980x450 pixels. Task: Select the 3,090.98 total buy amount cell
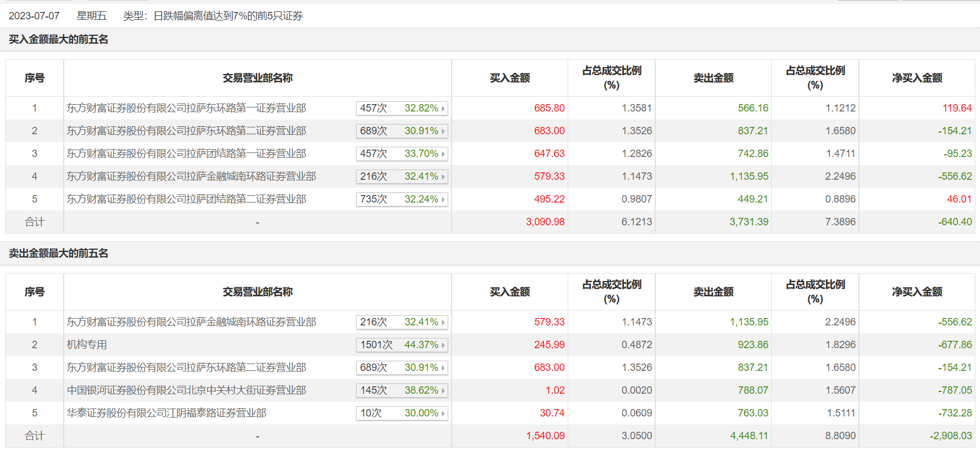tap(545, 222)
